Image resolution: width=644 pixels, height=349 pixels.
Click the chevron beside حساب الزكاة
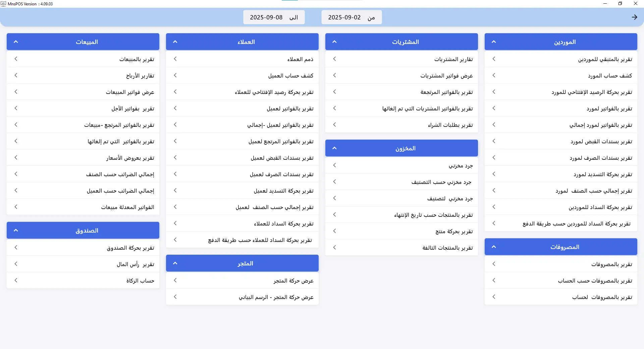click(16, 280)
